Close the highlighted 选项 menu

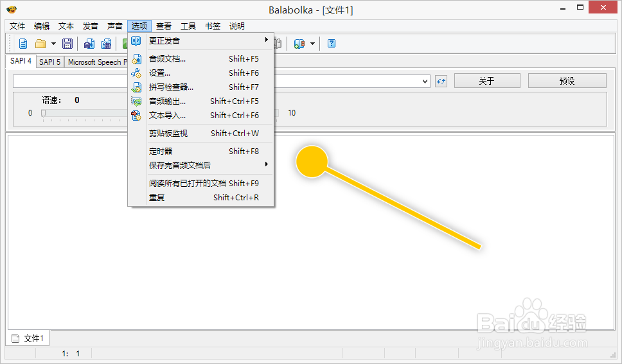(139, 26)
